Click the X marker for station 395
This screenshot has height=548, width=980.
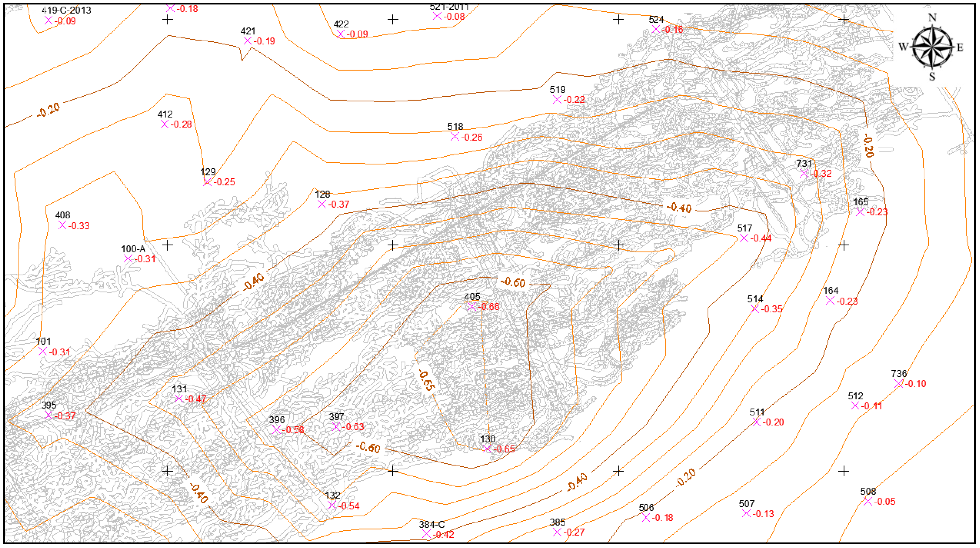pyautogui.click(x=48, y=415)
